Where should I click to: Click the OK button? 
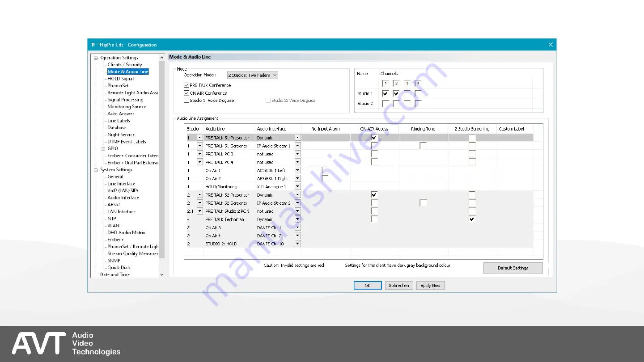(368, 285)
